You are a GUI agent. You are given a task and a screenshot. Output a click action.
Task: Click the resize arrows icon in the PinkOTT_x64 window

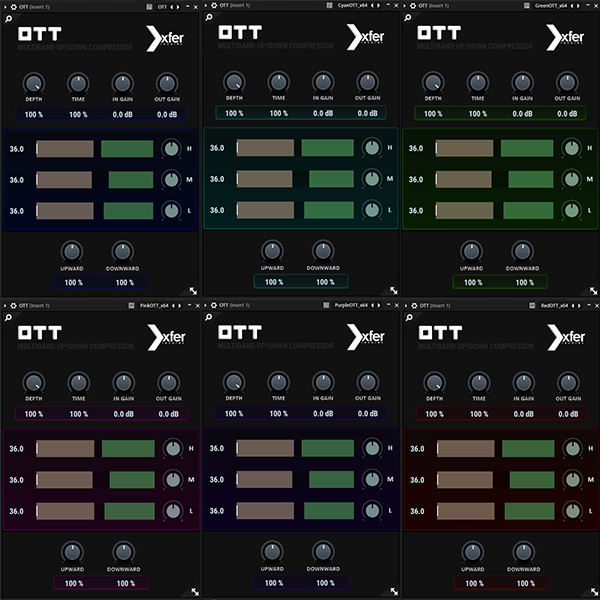pos(195,592)
